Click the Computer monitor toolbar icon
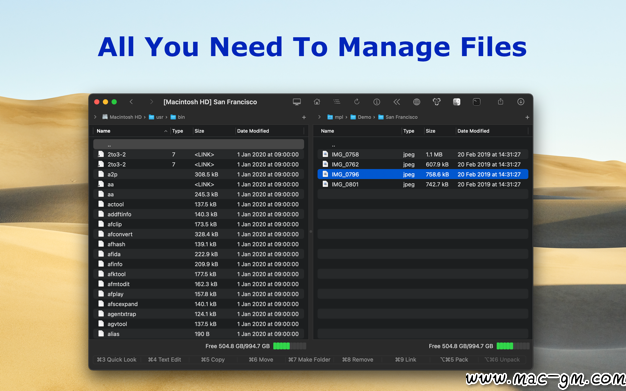The height and width of the screenshot is (391, 626). coord(297,102)
